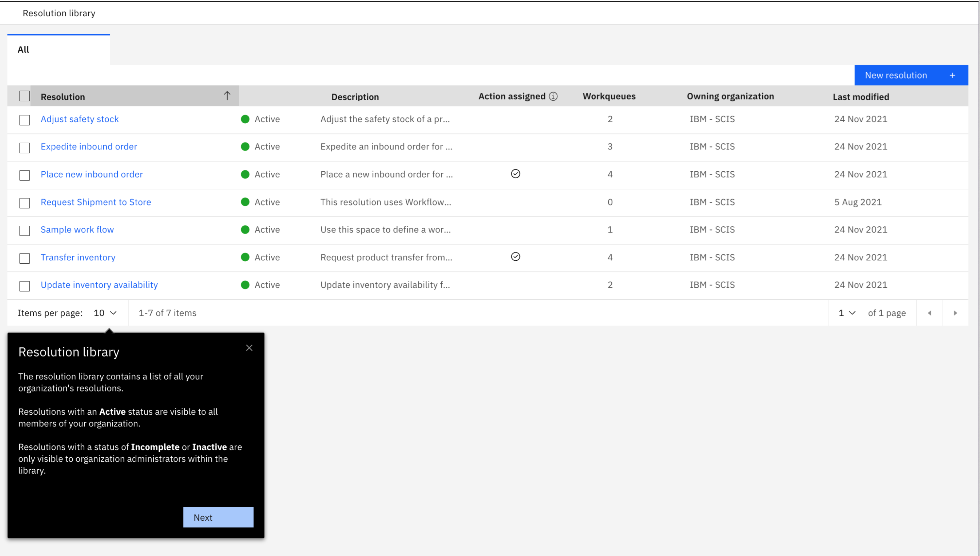Sort by Last modified column header
Viewport: 980px width, 556px height.
(x=861, y=96)
